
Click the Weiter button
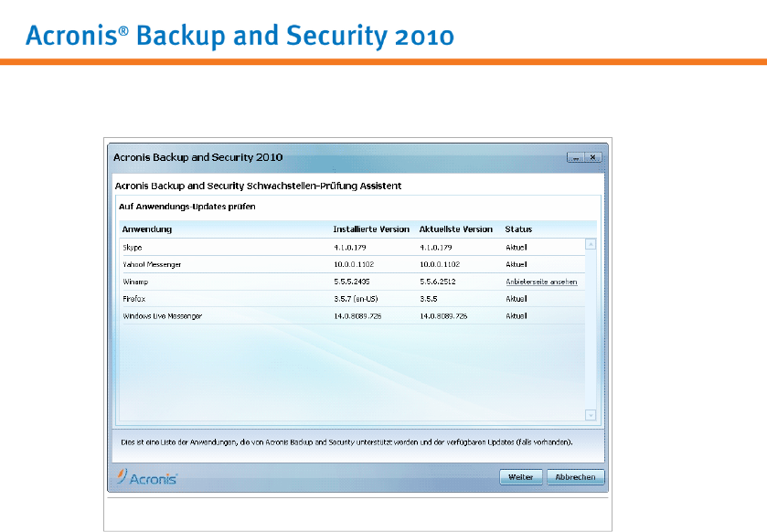(521, 477)
